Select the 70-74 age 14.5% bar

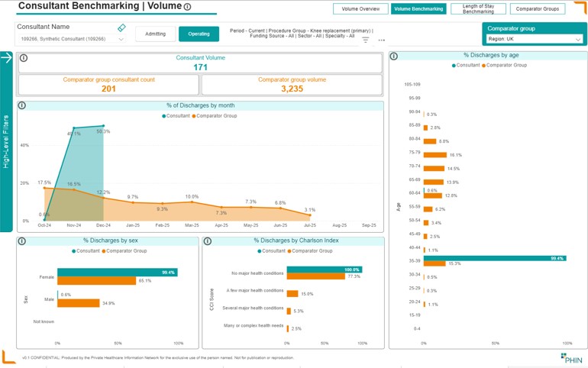435,169
